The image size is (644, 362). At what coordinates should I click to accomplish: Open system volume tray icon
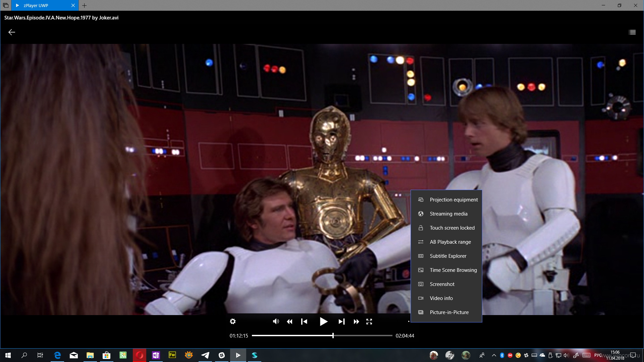click(x=566, y=355)
